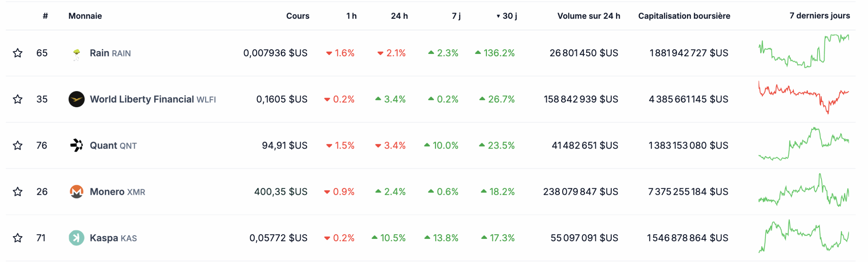Toggle the star for World Liberty Financial

18,99
